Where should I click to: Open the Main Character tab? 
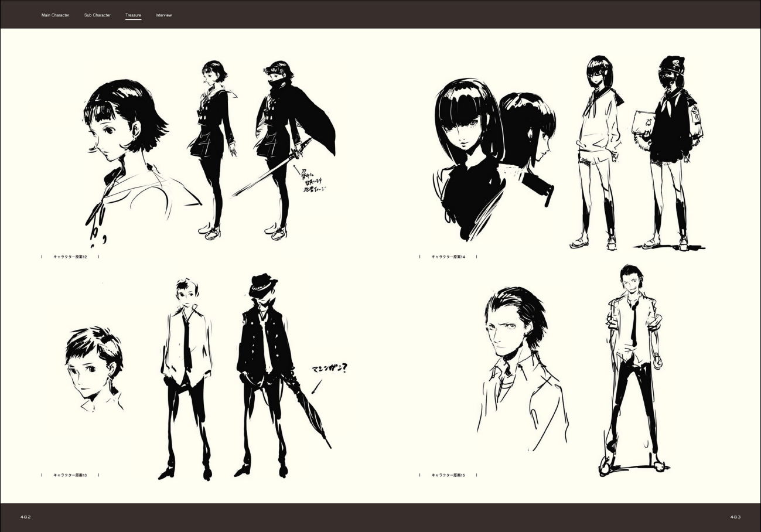pos(55,15)
